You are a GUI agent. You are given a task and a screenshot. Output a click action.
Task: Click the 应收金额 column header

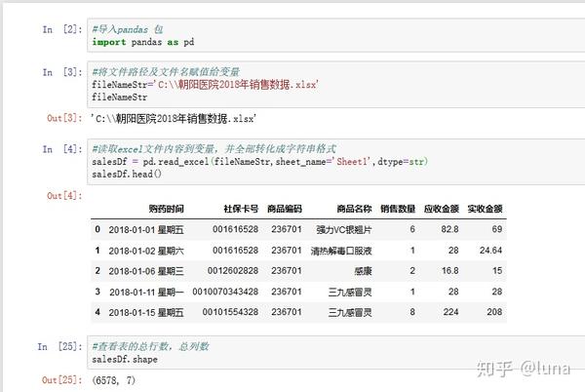pyautogui.click(x=442, y=209)
